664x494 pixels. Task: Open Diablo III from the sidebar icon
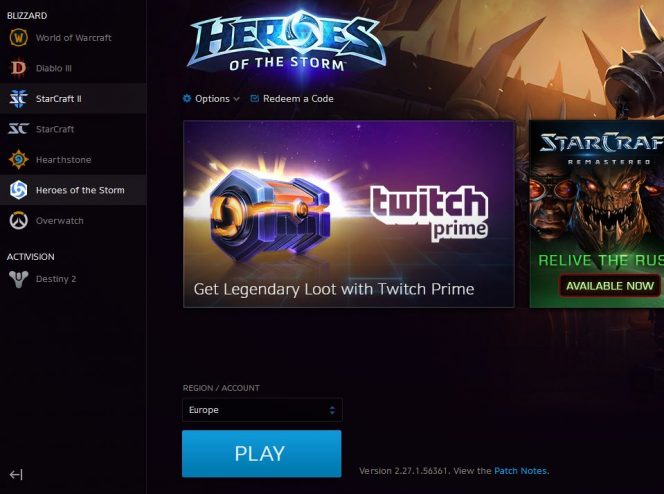[x=19, y=68]
